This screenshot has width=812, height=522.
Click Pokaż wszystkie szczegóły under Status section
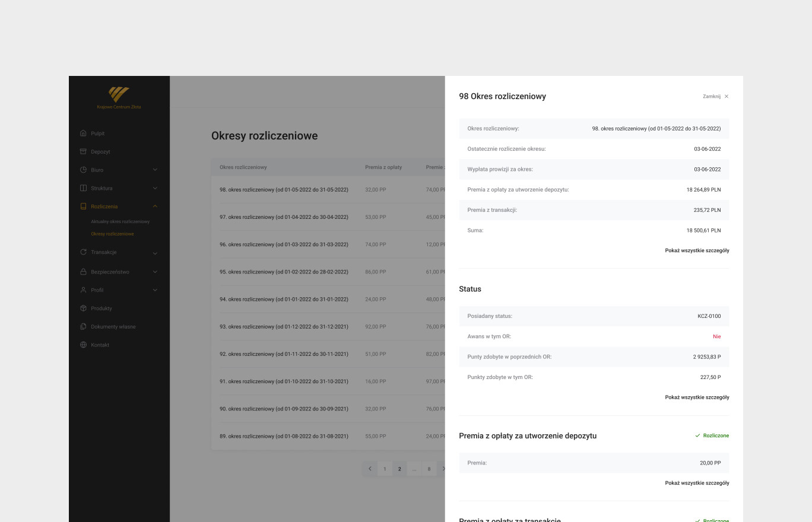[697, 397]
